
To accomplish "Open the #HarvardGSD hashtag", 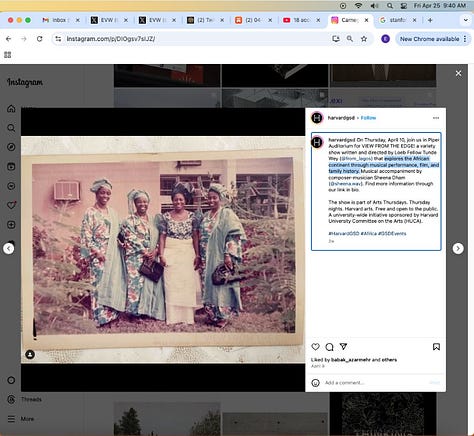I will 344,234.
